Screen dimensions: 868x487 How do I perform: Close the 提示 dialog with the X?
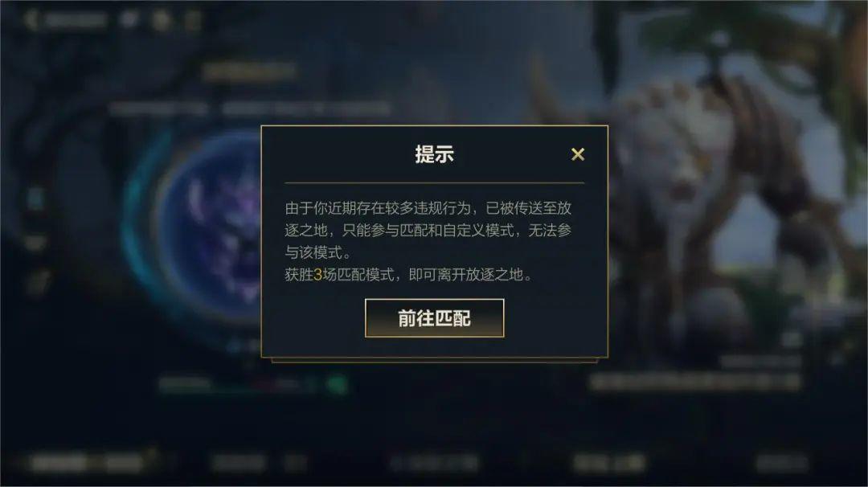(577, 154)
